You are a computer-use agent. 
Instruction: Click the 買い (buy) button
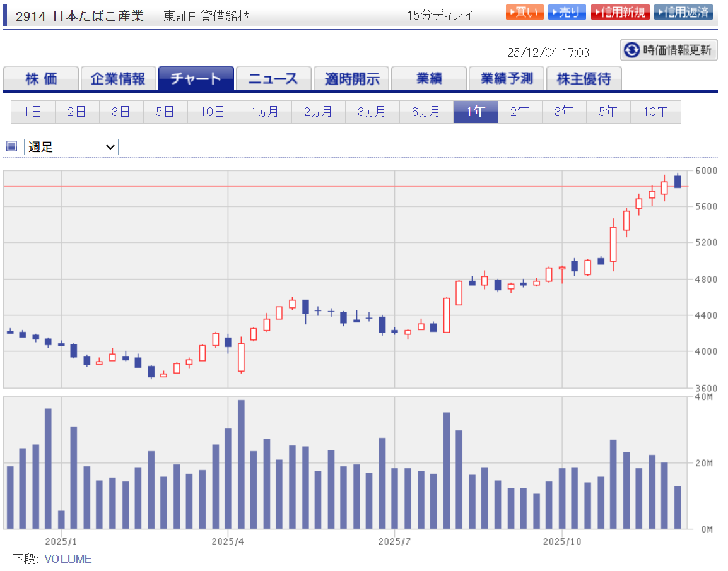tap(524, 13)
